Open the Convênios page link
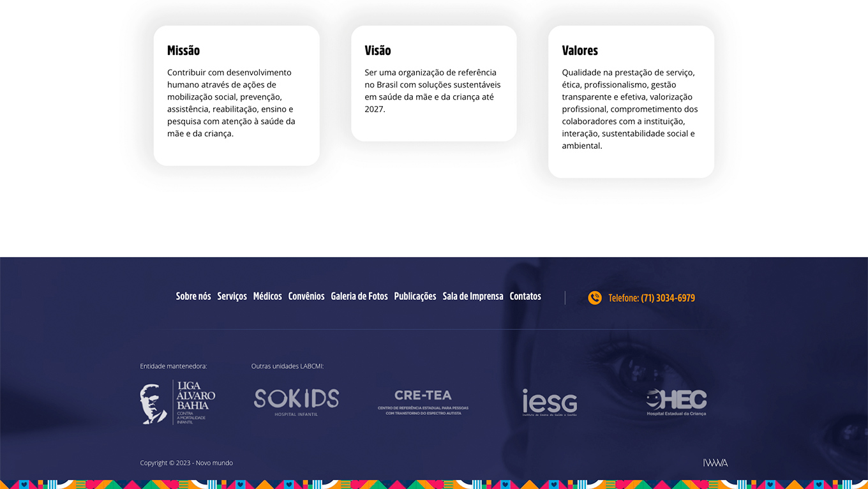 [x=306, y=296]
